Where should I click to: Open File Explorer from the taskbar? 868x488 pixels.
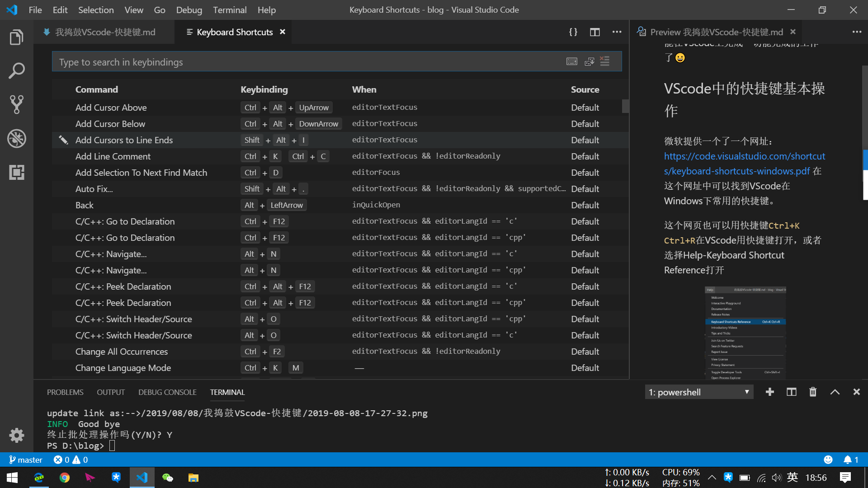pos(193,478)
